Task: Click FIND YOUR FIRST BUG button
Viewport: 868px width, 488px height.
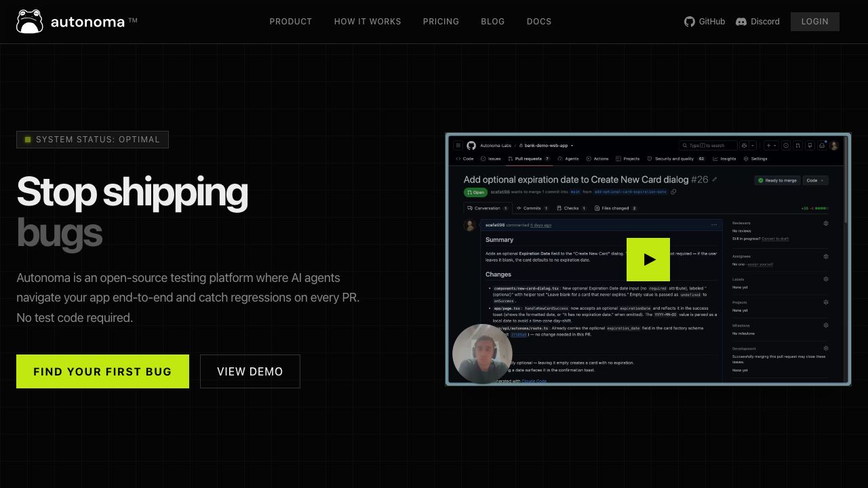Action: (102, 371)
